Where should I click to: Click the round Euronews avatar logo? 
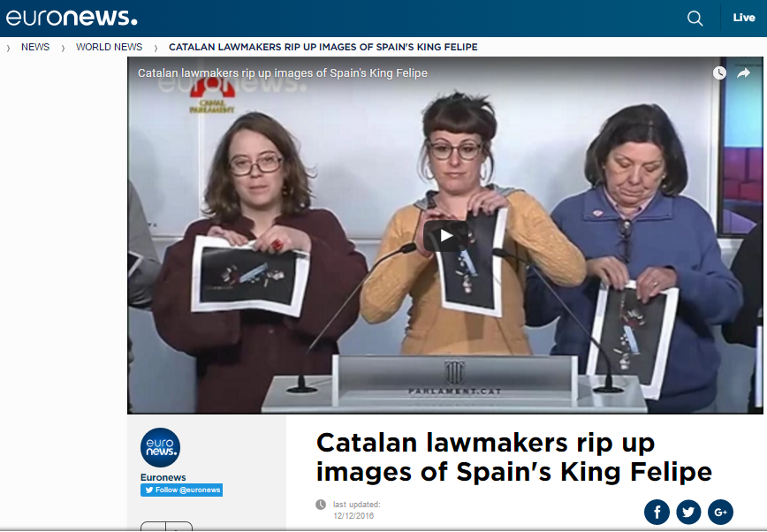tap(161, 447)
